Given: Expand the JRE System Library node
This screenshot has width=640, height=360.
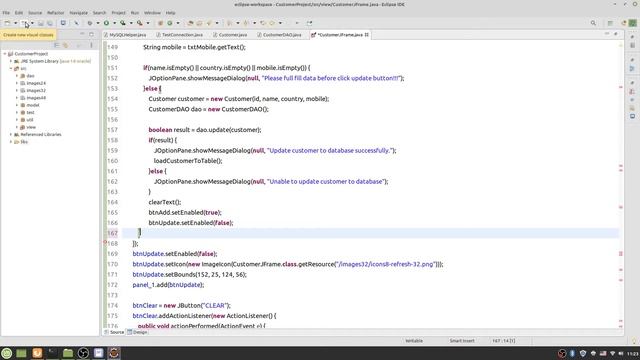Looking at the screenshot, I should click(x=11, y=61).
